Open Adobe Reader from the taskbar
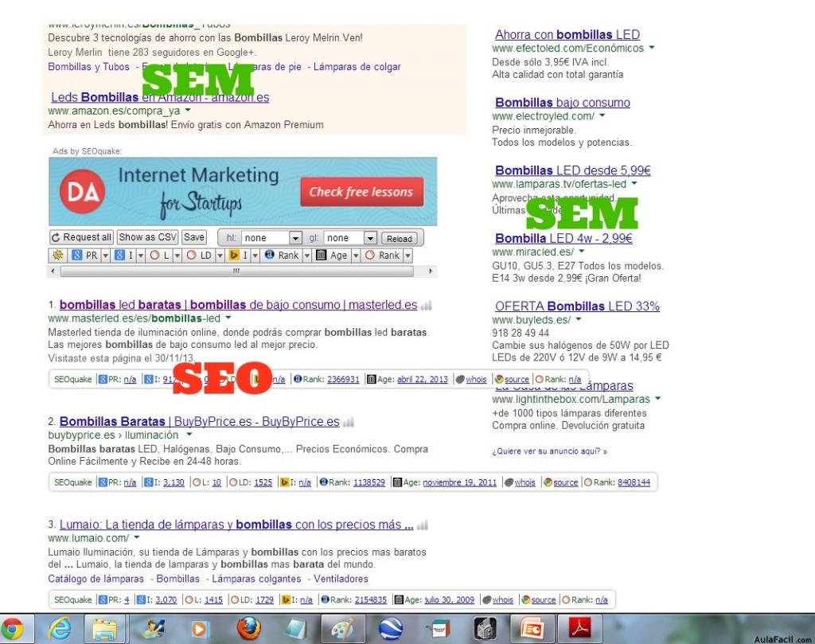Viewport: 815px width, 644px height. pyautogui.click(x=580, y=629)
